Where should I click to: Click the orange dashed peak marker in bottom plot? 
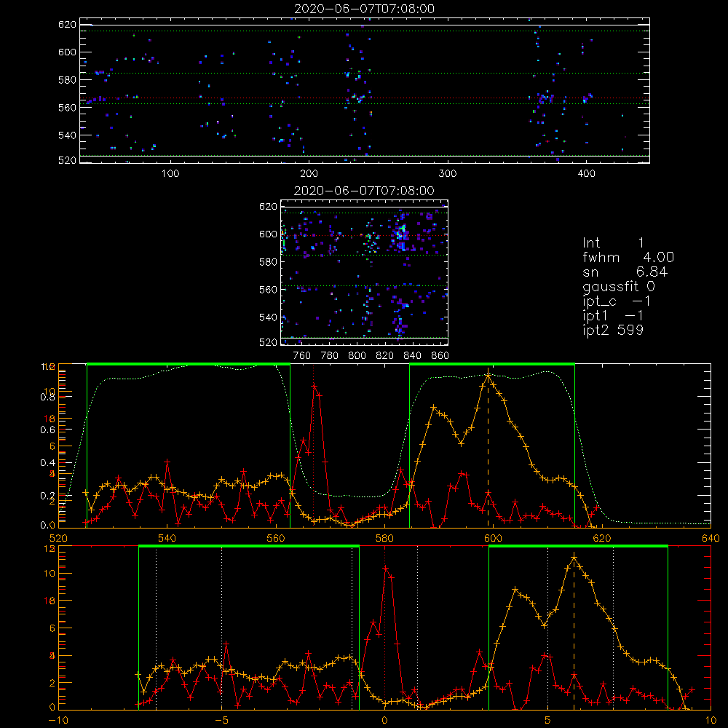(574, 631)
